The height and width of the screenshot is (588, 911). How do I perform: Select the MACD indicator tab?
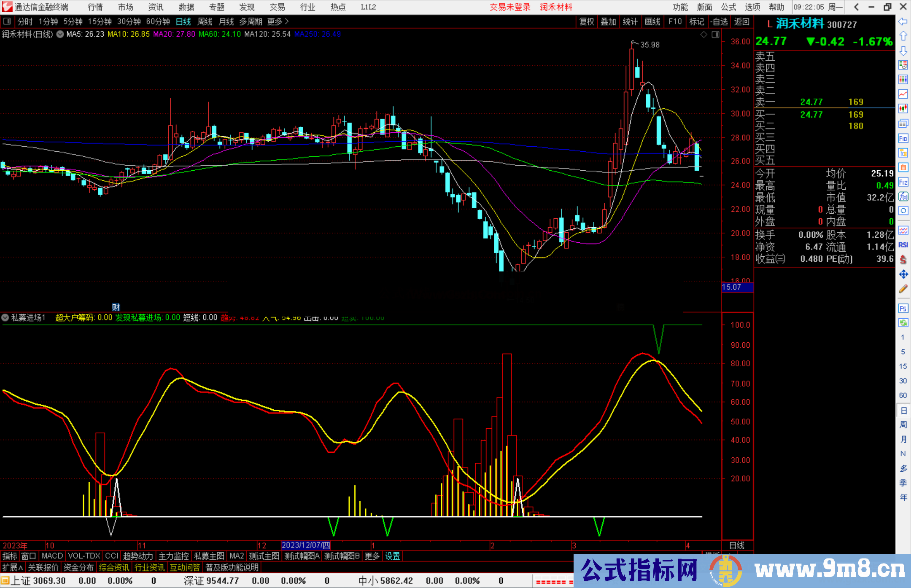pyautogui.click(x=52, y=556)
